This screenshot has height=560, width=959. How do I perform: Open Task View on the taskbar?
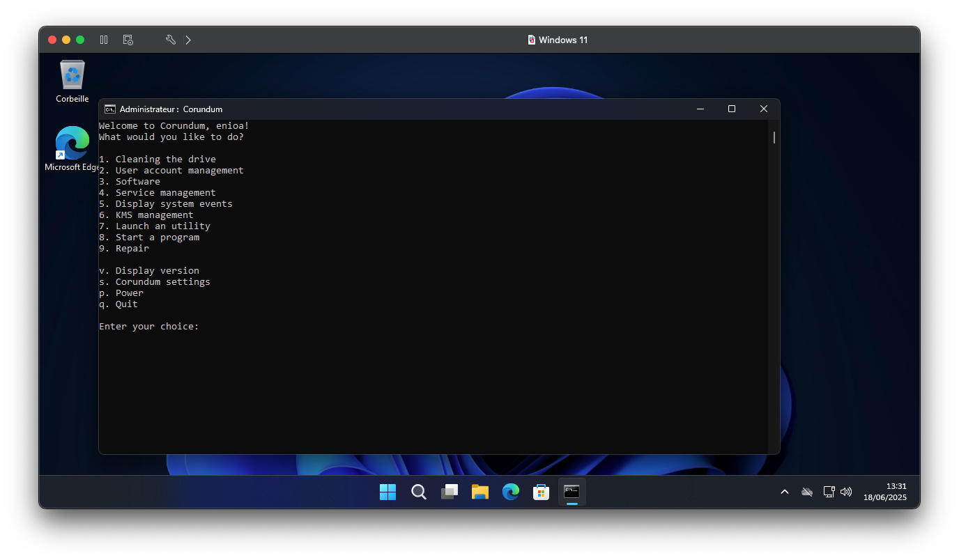[450, 492]
